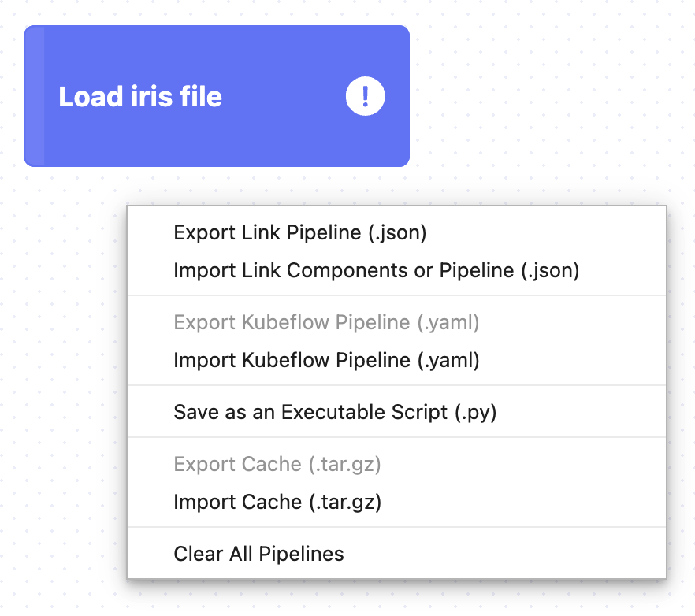This screenshot has width=695, height=616.
Task: Import a tar.gz cache archive
Action: [x=277, y=503]
